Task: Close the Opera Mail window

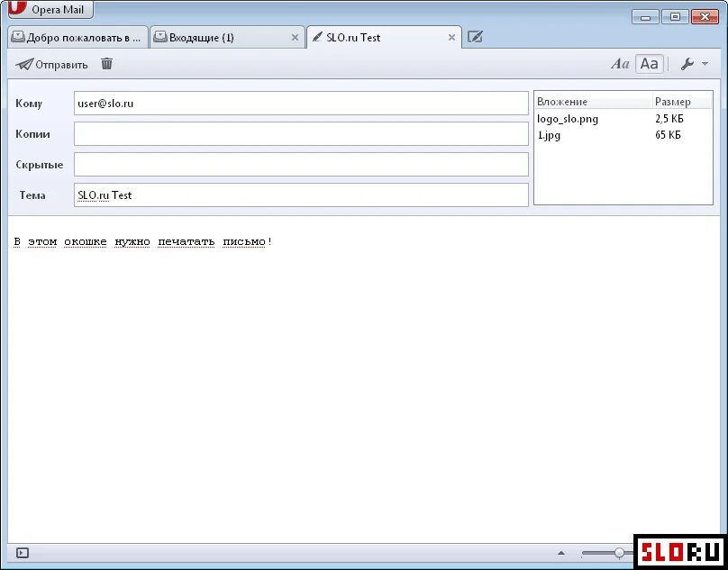Action: click(x=705, y=17)
